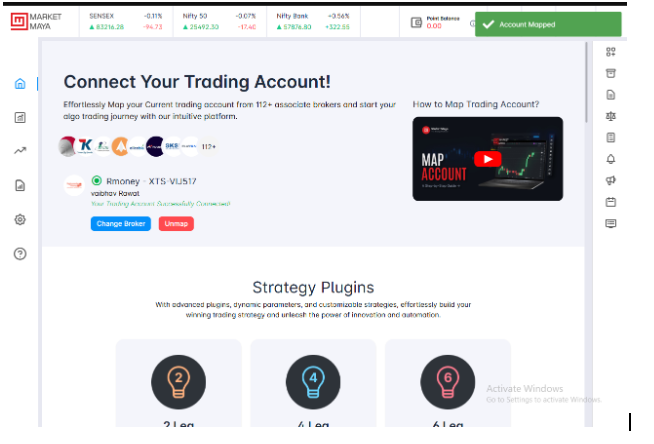The image size is (654, 444).
Task: Open the widgets grid icon at top right
Action: click(x=611, y=52)
